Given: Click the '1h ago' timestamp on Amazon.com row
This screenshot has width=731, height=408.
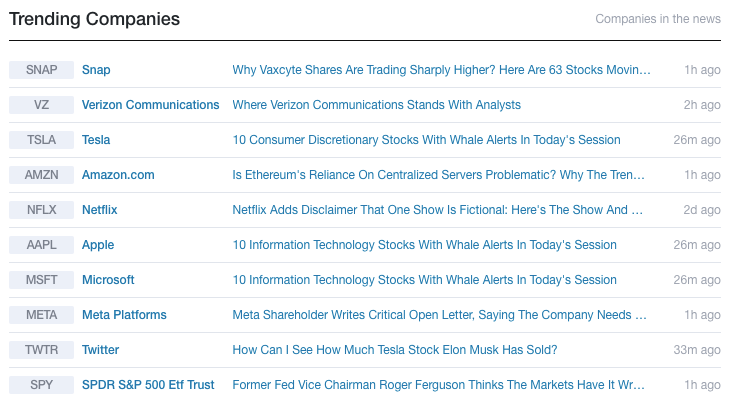Looking at the screenshot, I should pos(703,175).
